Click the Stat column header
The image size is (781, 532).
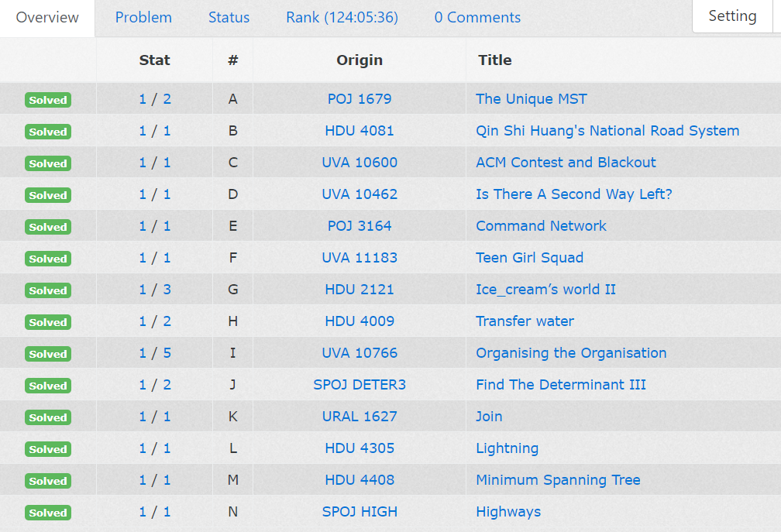coord(154,60)
